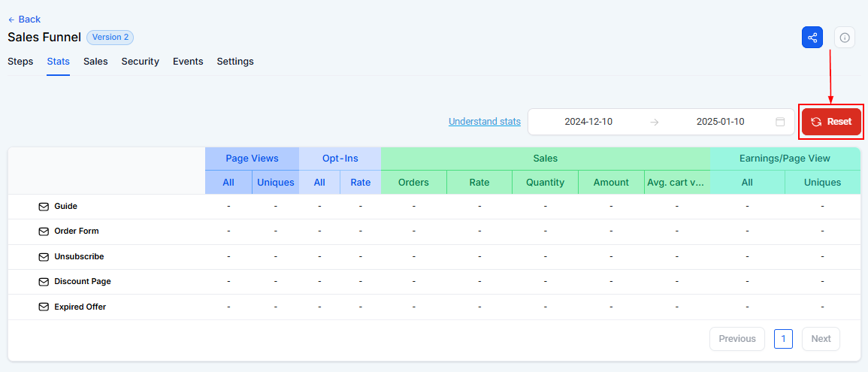Click the calendar icon in date range
Screen dimensions: 868x372
point(780,122)
